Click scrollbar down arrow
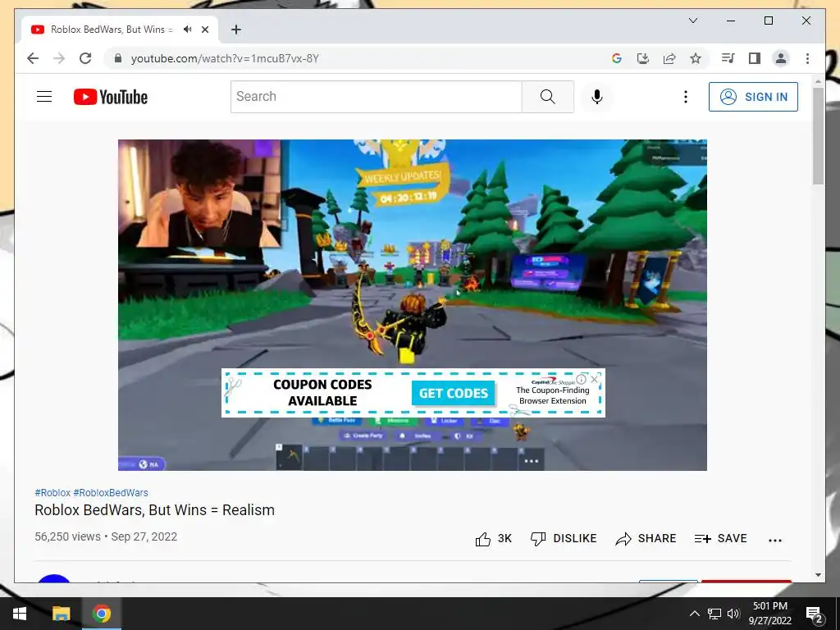 [818, 575]
